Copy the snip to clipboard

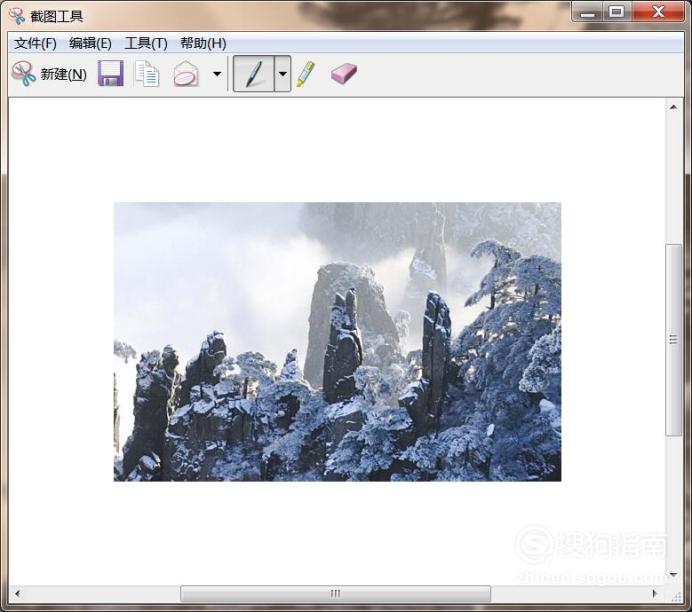click(147, 74)
